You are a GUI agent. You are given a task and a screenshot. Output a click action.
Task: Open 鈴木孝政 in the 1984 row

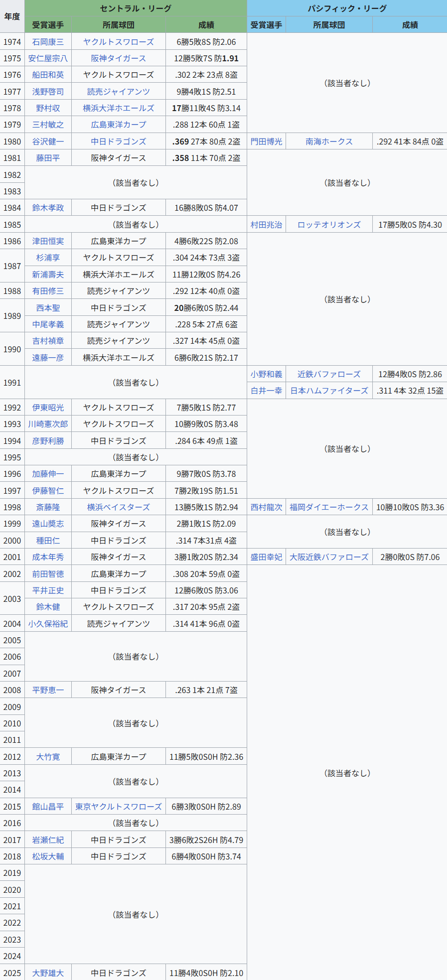(48, 208)
